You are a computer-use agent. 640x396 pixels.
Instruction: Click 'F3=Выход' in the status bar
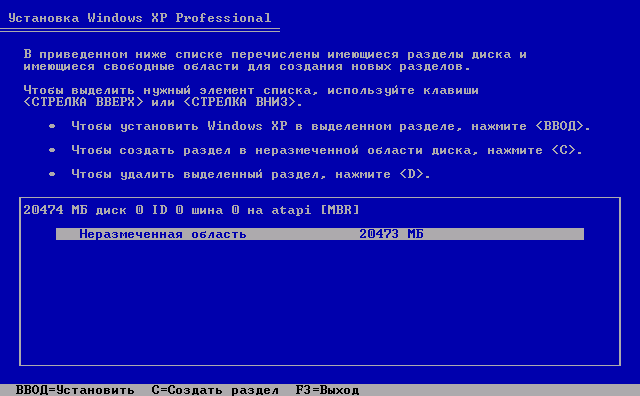tap(327, 390)
